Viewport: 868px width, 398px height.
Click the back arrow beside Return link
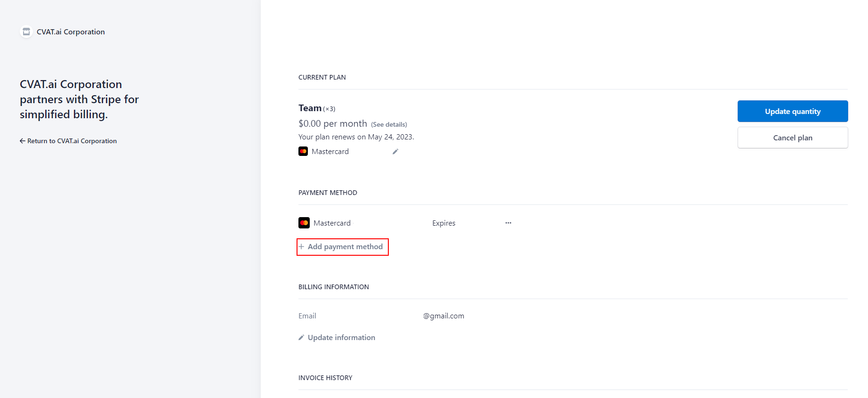pos(22,141)
